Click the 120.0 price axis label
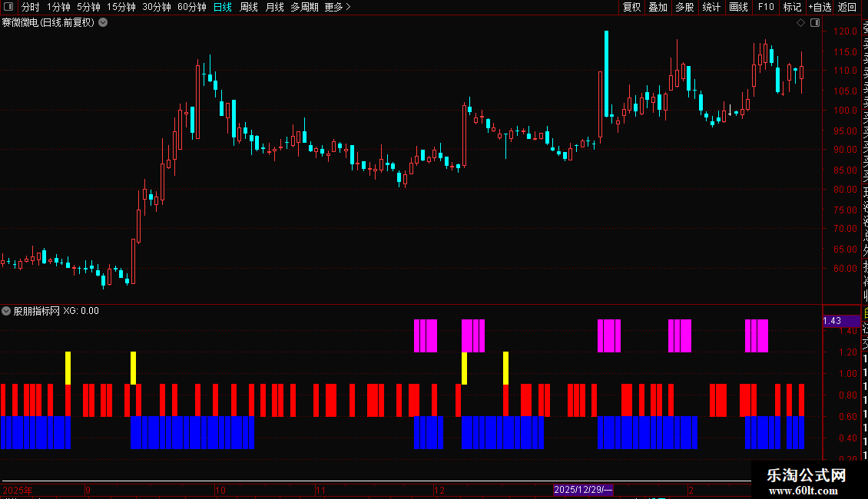This screenshot has width=868, height=499. tap(845, 31)
